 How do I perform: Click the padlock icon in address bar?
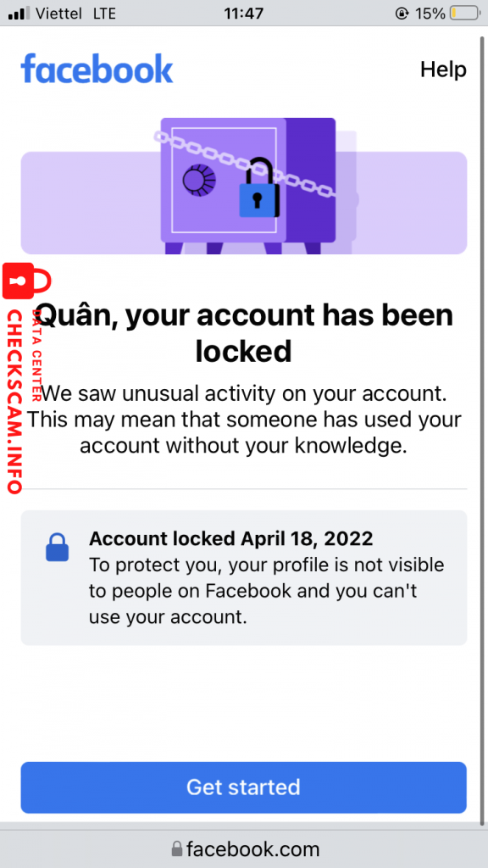tap(176, 849)
